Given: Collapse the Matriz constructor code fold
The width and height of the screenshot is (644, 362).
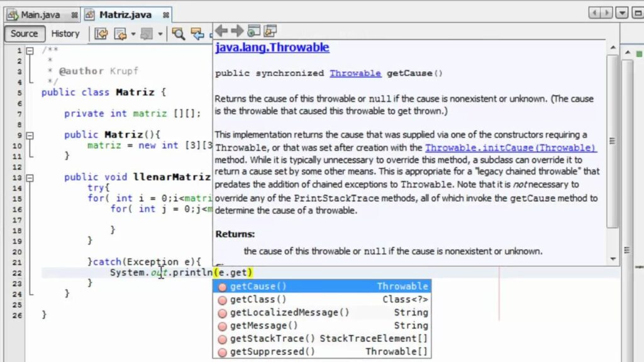Looking at the screenshot, I should 30,134.
